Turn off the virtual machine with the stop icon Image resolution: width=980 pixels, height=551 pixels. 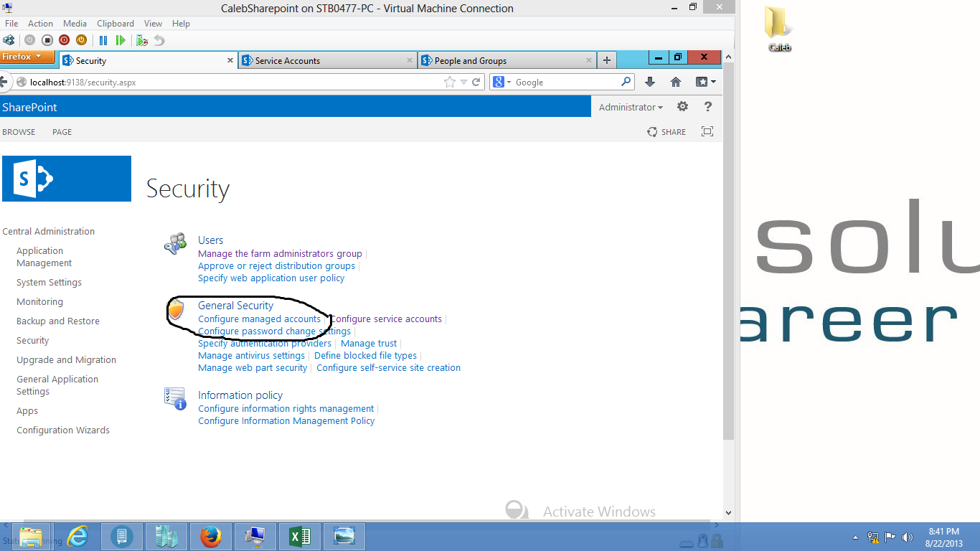(47, 40)
